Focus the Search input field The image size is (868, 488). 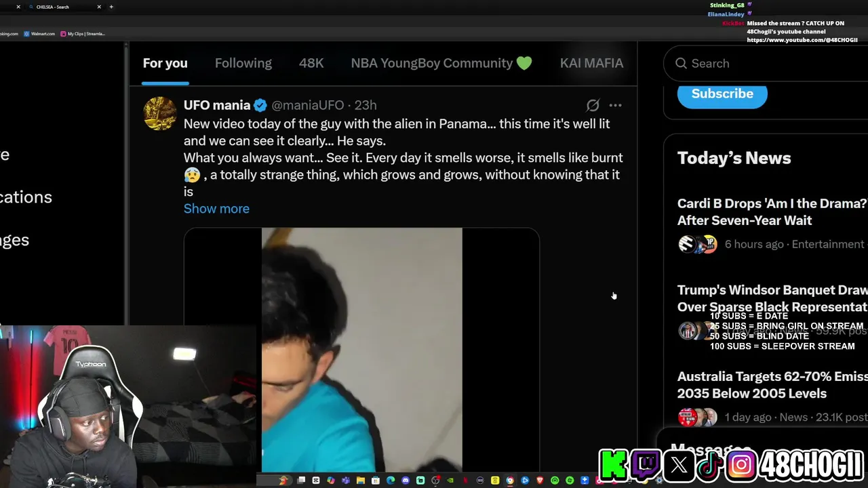766,63
